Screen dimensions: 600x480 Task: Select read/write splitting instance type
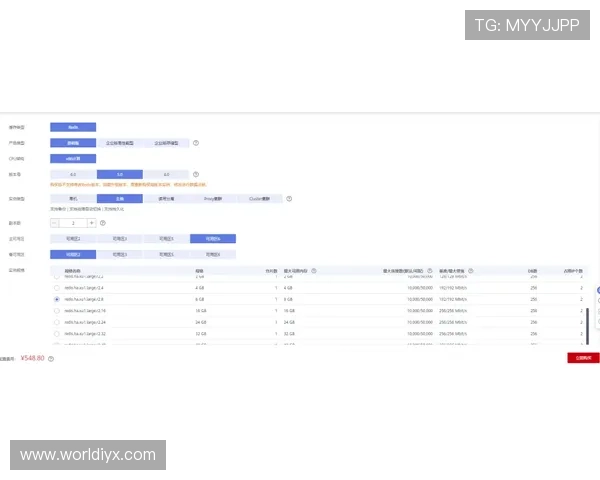tap(166, 199)
